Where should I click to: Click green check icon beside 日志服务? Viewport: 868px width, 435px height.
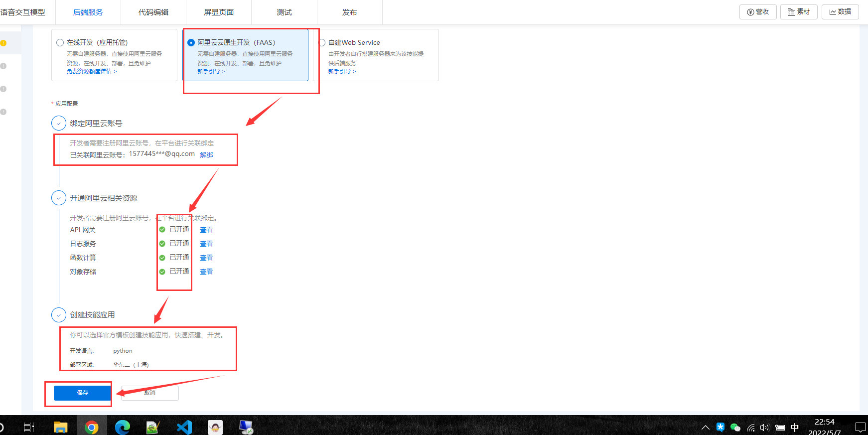[x=162, y=244]
